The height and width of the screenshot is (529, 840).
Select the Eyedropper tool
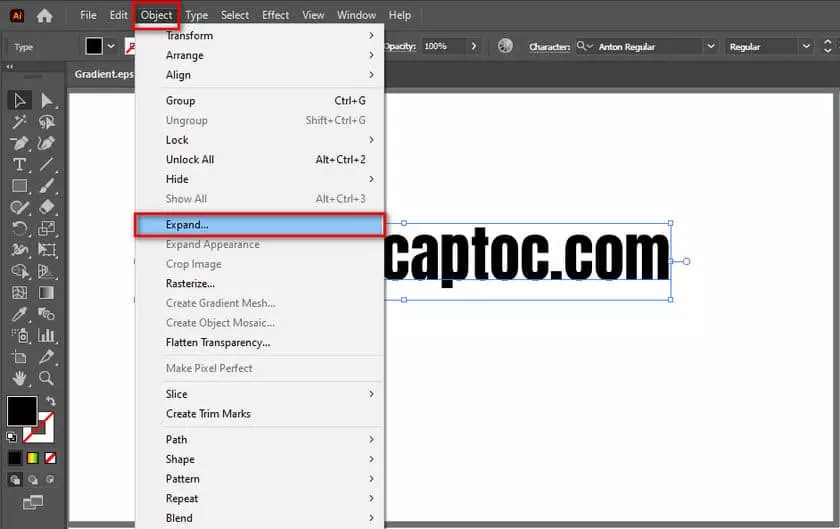point(19,314)
